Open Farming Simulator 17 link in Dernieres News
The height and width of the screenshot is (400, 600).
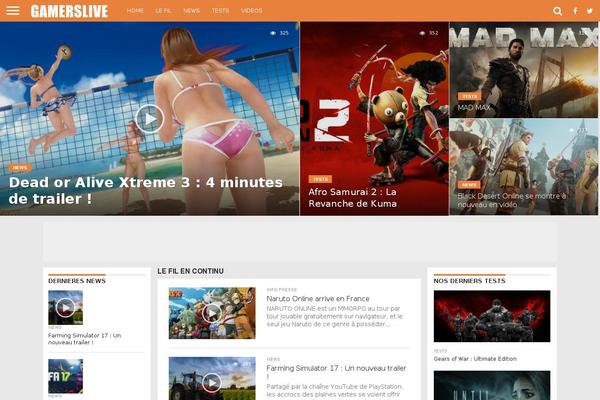pos(85,339)
